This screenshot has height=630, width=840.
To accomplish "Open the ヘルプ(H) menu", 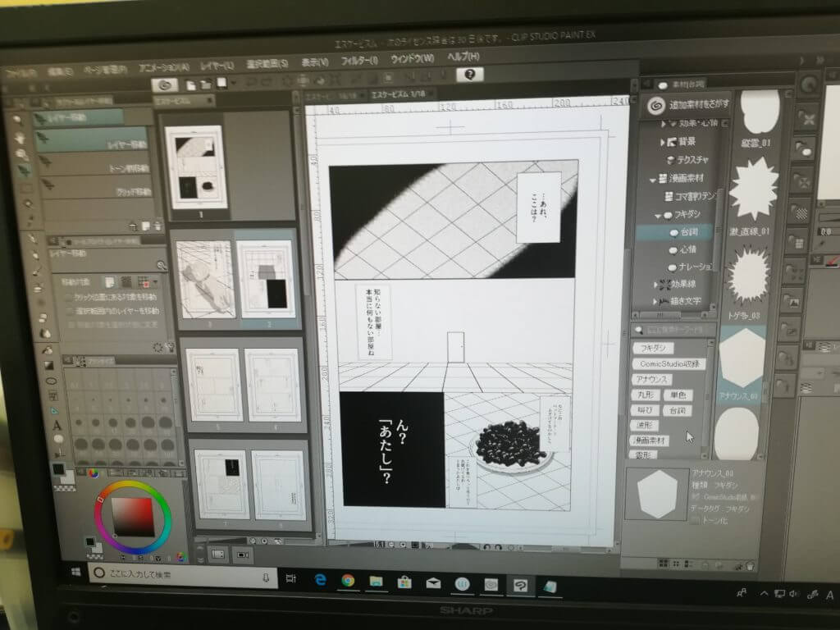I will [x=463, y=57].
